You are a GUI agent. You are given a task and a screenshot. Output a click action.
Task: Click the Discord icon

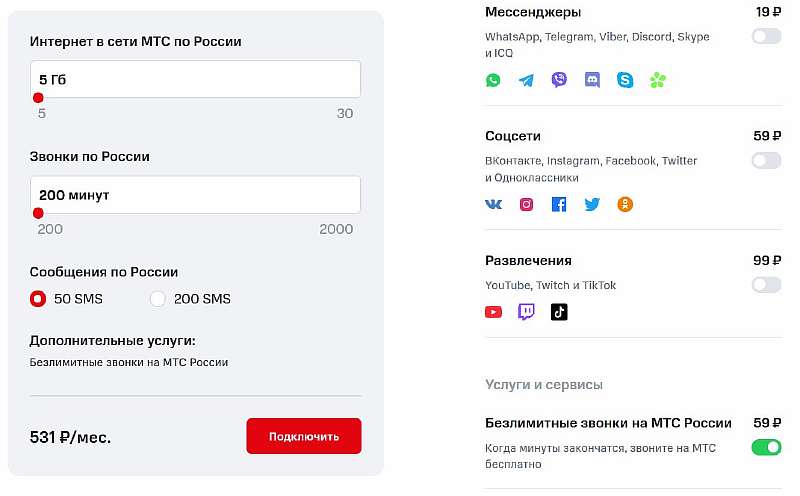click(592, 80)
